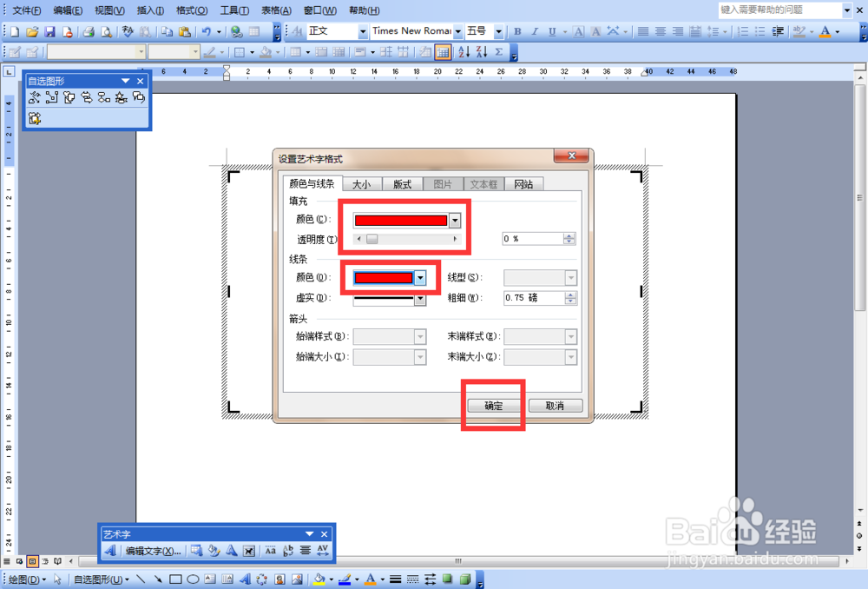Select the Oval drawing tool

(194, 579)
